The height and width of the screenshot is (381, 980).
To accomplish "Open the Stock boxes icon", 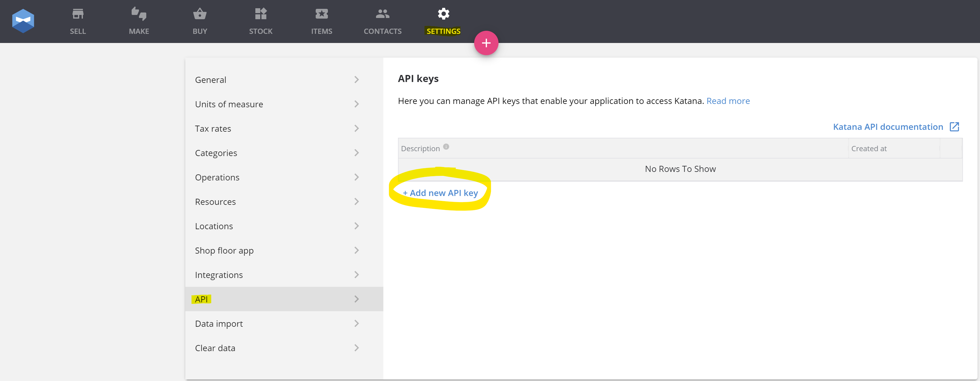I will click(x=261, y=14).
